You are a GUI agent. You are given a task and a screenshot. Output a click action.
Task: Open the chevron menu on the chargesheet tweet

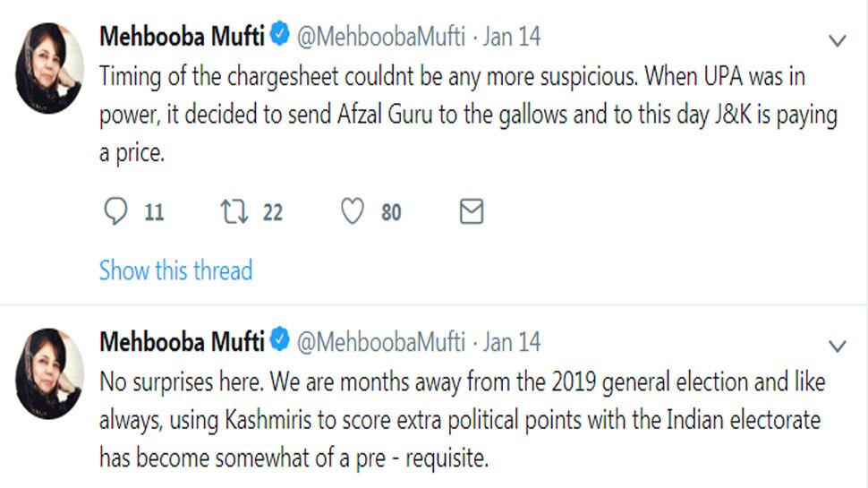tap(838, 41)
